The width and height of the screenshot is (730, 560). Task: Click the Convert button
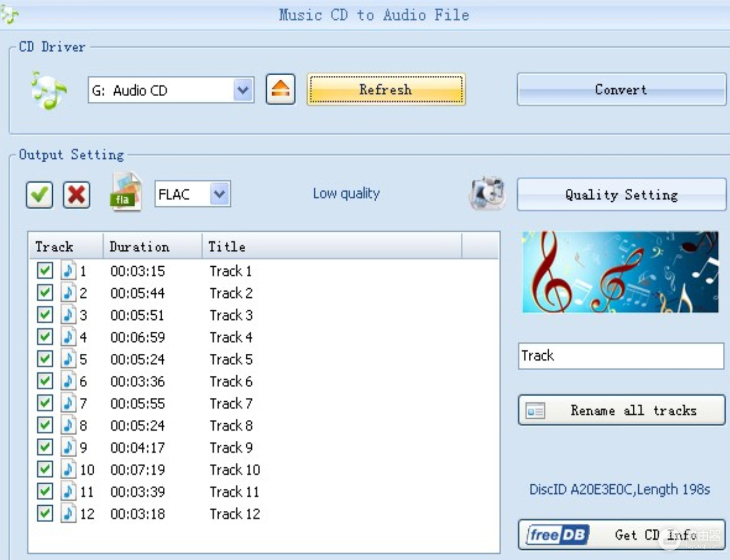coord(621,90)
